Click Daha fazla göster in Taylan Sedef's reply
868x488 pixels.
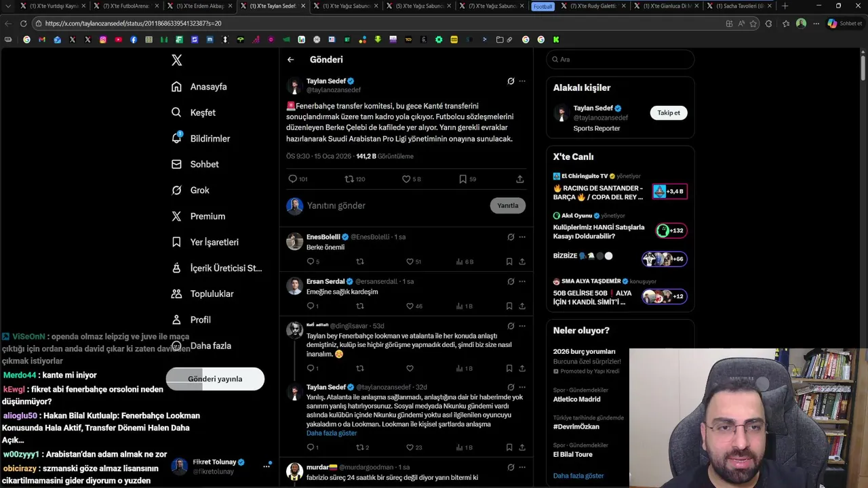click(332, 433)
